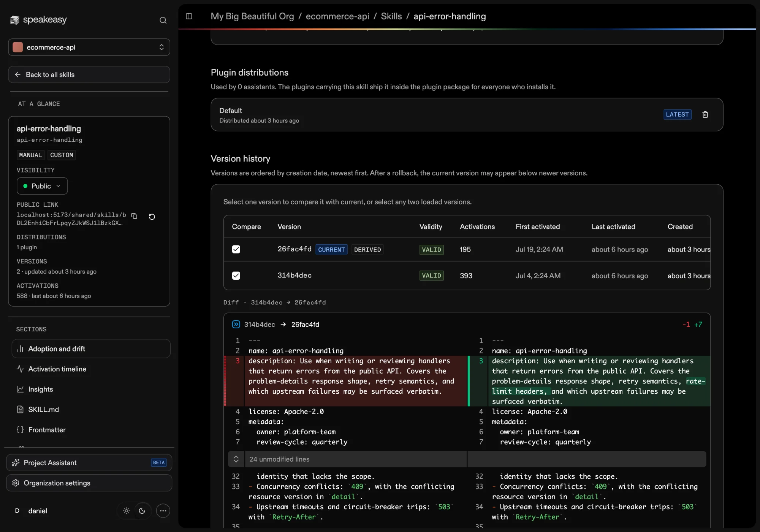Go to Adoption and drift section
Viewport: 760px width, 532px height.
pos(91,348)
